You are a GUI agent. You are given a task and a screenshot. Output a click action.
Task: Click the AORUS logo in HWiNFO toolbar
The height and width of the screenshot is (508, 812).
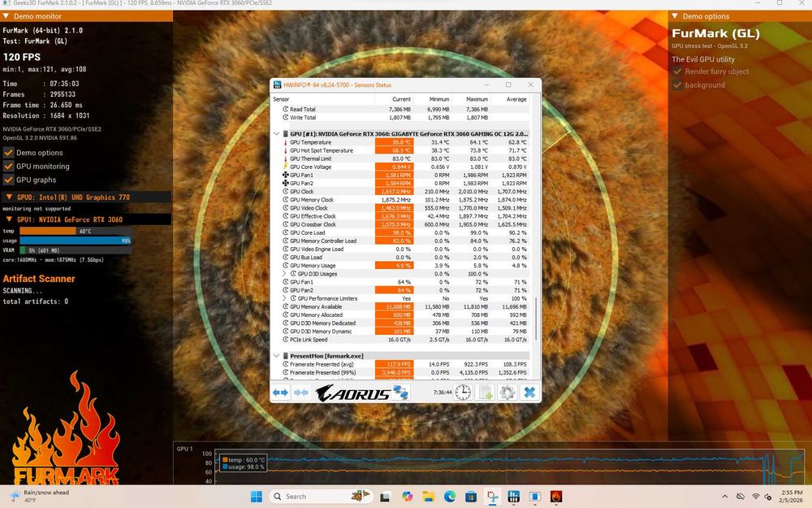point(353,393)
